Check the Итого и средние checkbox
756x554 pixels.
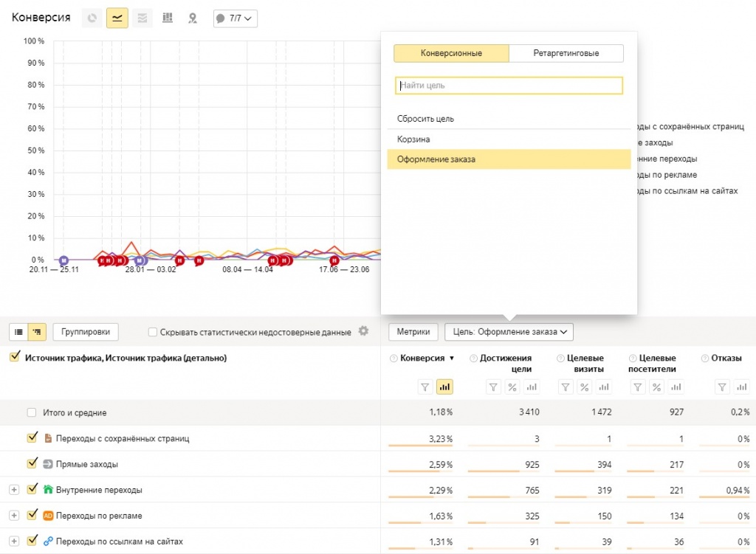pos(32,413)
